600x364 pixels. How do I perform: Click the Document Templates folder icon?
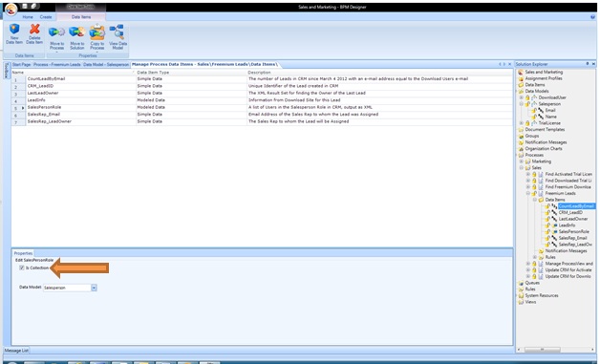pos(521,129)
